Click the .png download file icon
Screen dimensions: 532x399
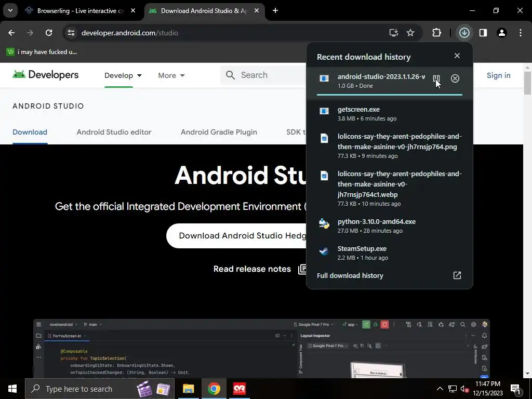324,138
